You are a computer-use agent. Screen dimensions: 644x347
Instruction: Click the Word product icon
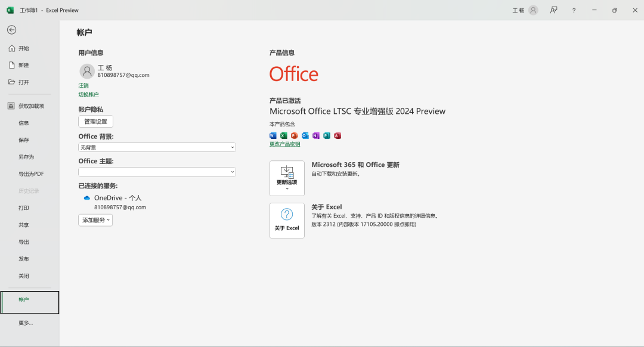coord(273,135)
